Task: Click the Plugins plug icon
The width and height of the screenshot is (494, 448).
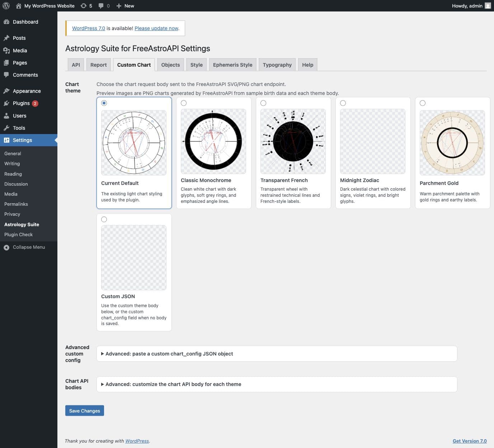Action: 6,103
